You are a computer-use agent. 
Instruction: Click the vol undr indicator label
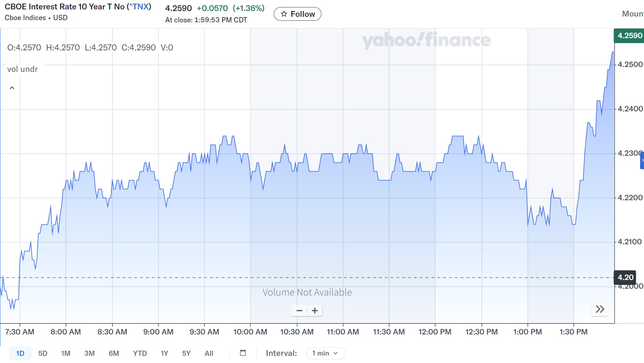22,69
